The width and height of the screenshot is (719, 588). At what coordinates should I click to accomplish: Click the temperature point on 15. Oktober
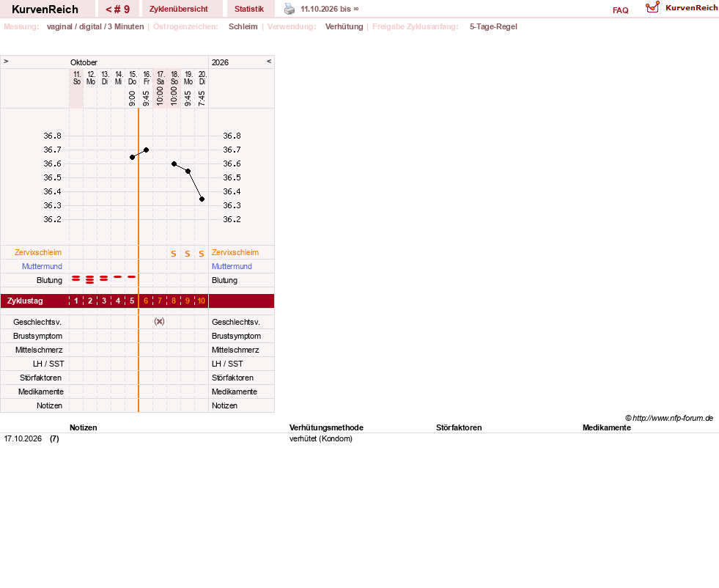[132, 158]
